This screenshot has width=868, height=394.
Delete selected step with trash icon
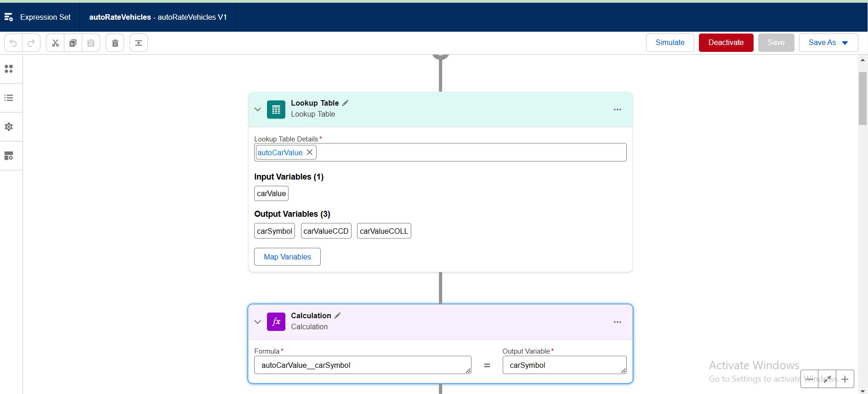click(115, 43)
